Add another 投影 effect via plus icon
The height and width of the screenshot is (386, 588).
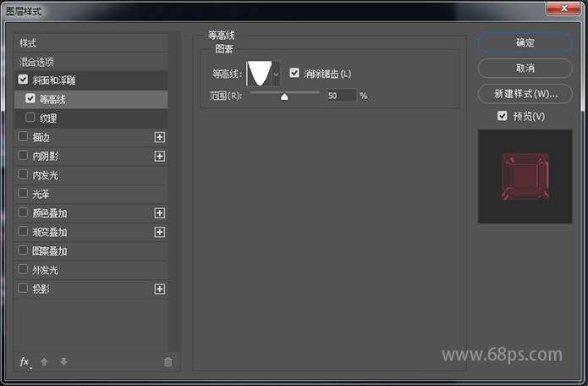[x=160, y=289]
